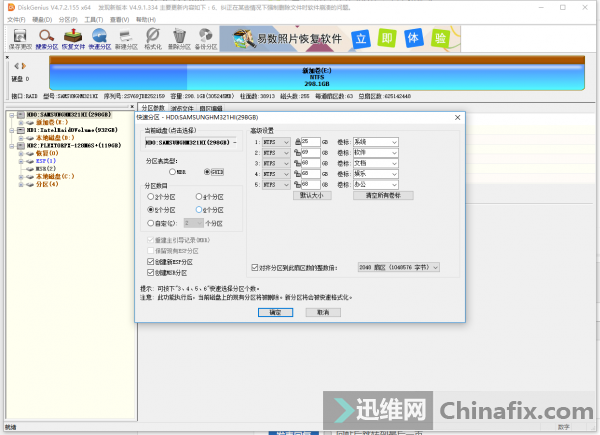Viewport: 600px width, 435px height.
Task: Open the file system dropdown for partition 2
Action: click(x=276, y=153)
